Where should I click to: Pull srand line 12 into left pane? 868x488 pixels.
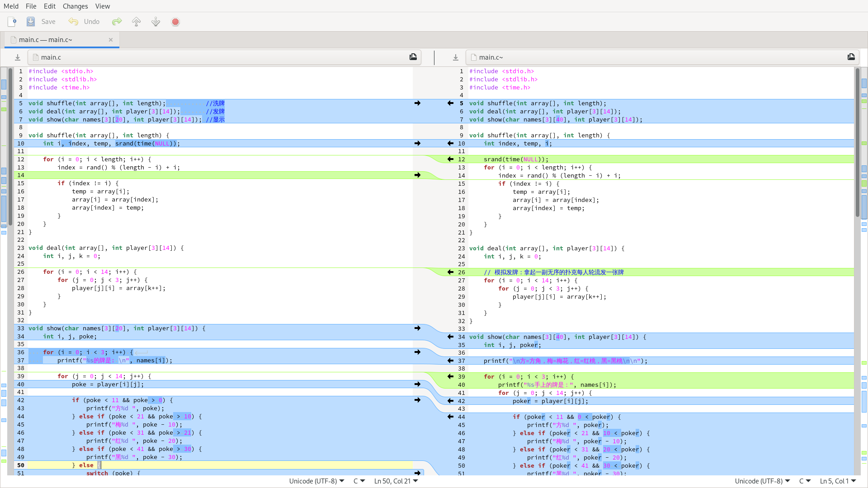point(450,160)
